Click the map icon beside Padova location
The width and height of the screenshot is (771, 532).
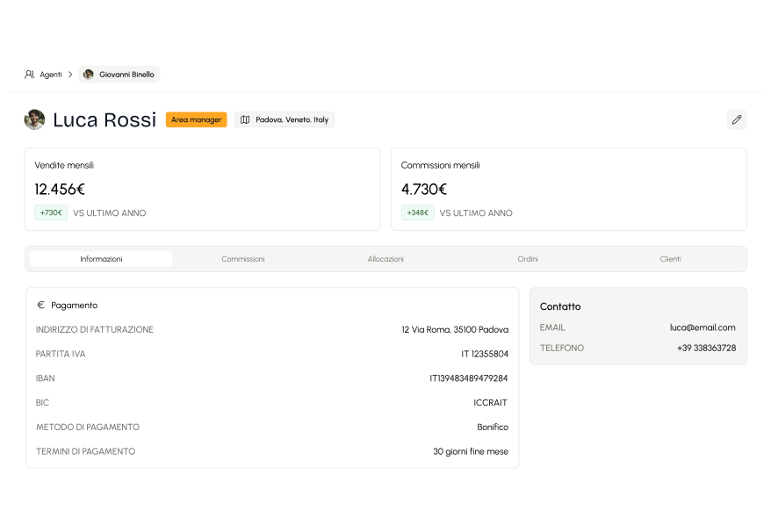(x=245, y=119)
